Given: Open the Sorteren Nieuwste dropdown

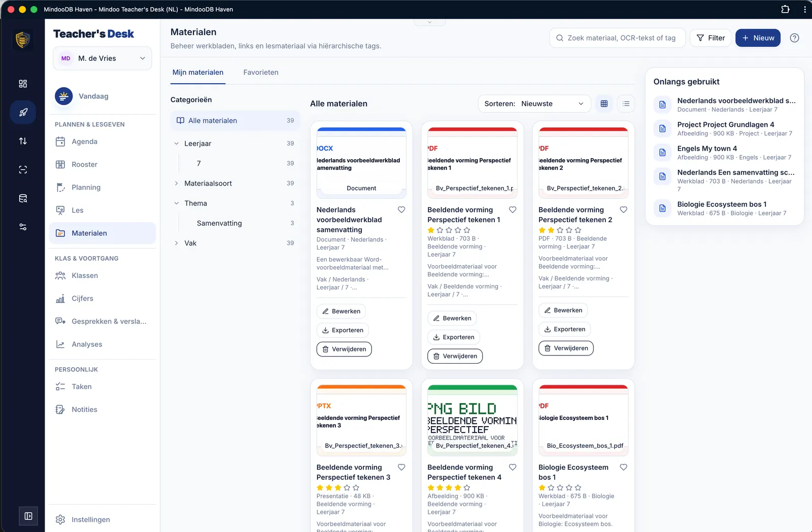Looking at the screenshot, I should click(x=534, y=103).
